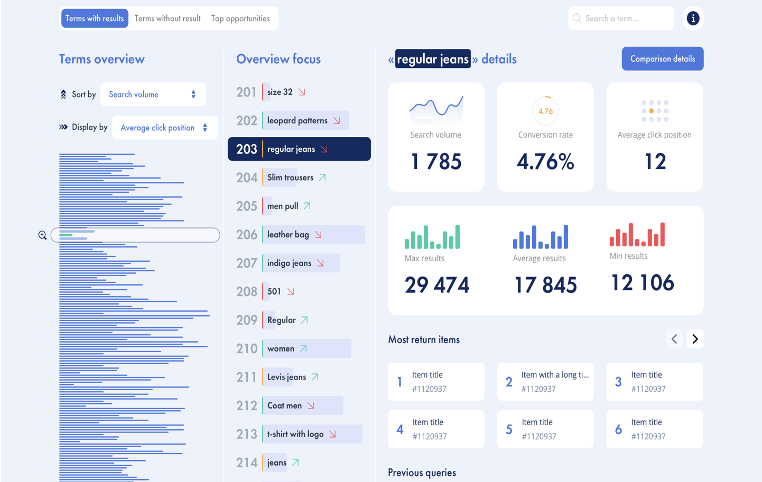This screenshot has height=482, width=762.
Task: Click the up trend arrow next to Slim trousers
Action: [x=322, y=177]
